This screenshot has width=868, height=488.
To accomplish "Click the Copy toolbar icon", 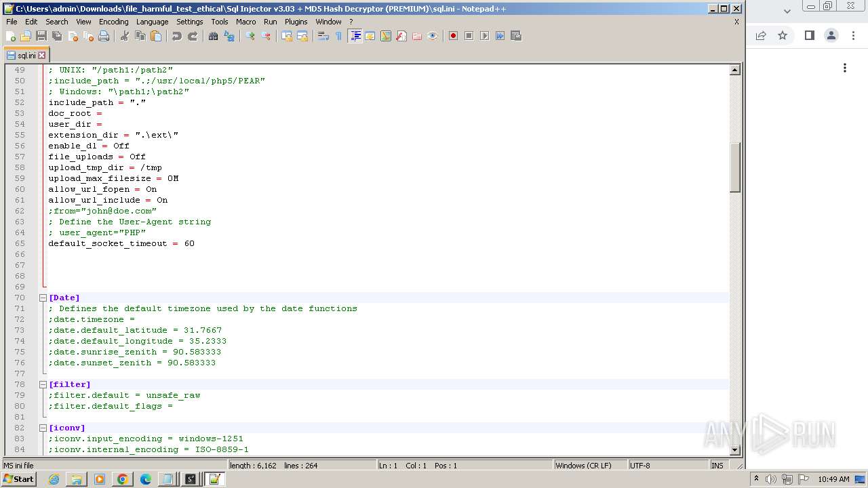I will [140, 36].
